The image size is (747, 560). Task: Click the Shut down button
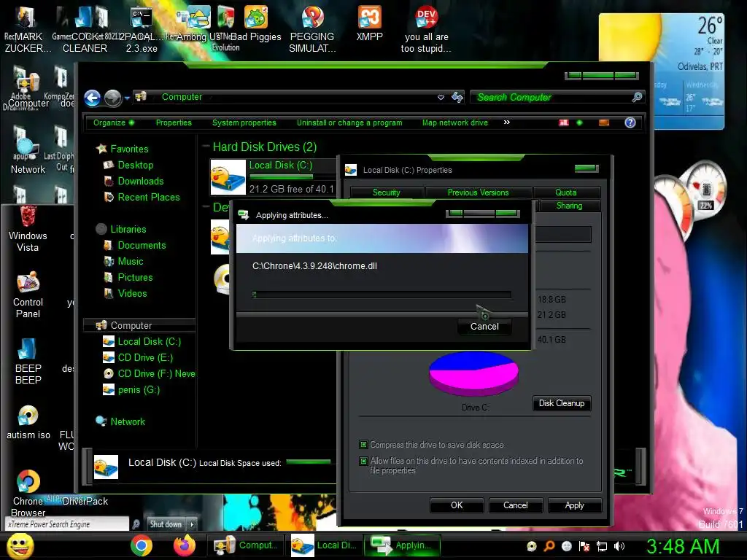tap(166, 524)
